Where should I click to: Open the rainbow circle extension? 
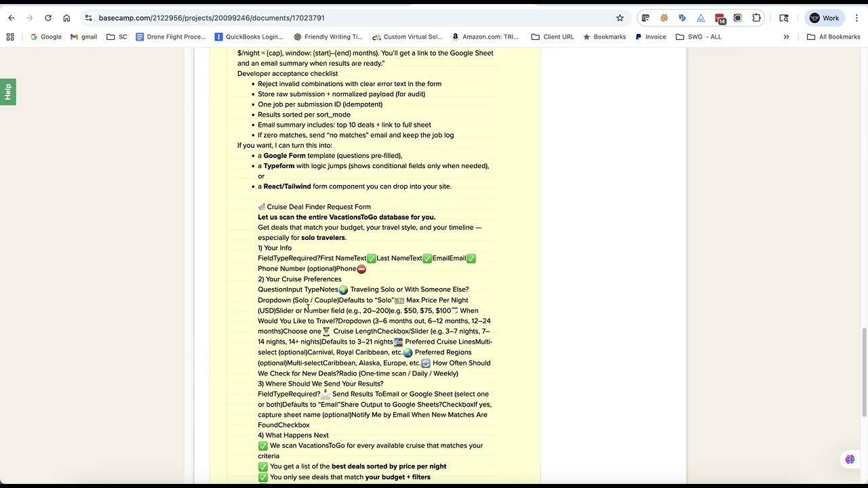click(738, 18)
